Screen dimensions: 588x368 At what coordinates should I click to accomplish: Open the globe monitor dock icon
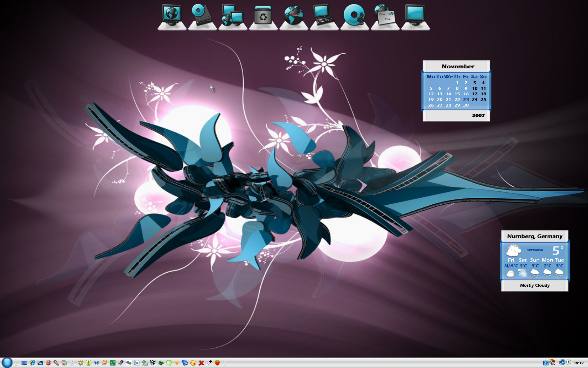[172, 16]
